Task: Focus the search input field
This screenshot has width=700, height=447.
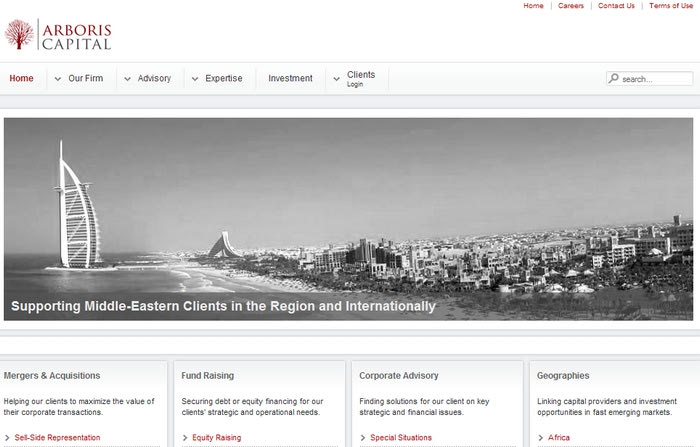Action: tap(650, 78)
